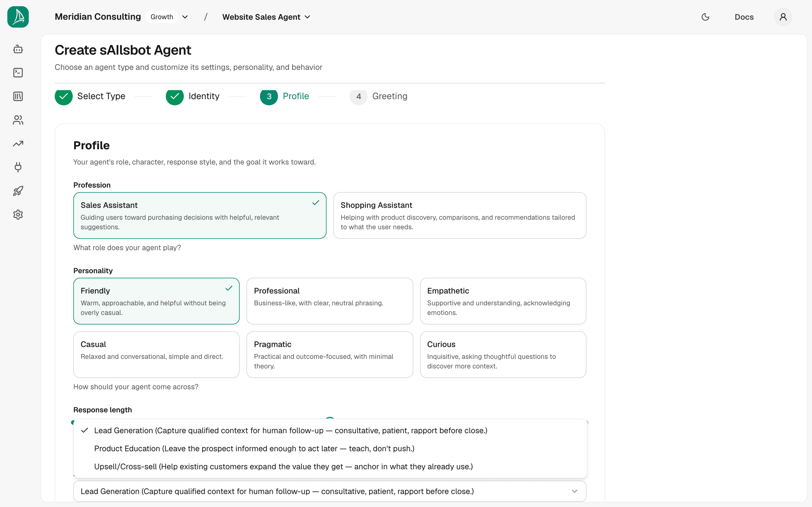Expand the Growth workspace dropdown chevron
812x507 pixels.
(x=185, y=17)
